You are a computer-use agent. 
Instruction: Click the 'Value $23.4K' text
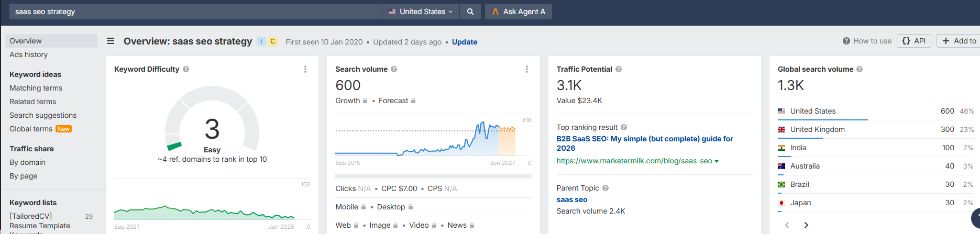point(579,101)
